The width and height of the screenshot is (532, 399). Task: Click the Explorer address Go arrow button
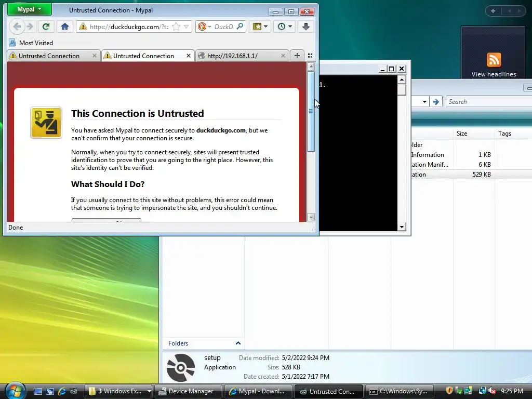click(436, 101)
